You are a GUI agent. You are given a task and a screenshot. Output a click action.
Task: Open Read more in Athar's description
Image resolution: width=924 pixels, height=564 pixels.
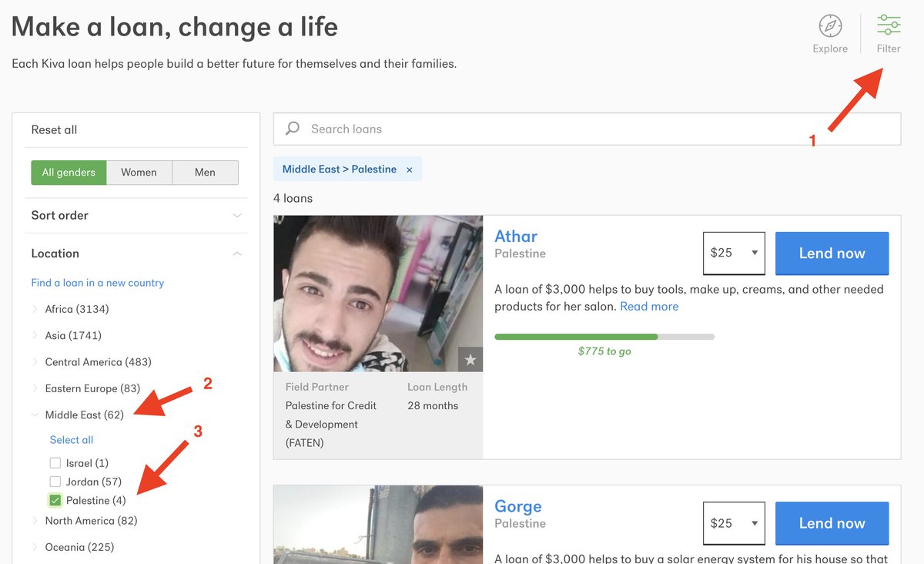point(649,307)
